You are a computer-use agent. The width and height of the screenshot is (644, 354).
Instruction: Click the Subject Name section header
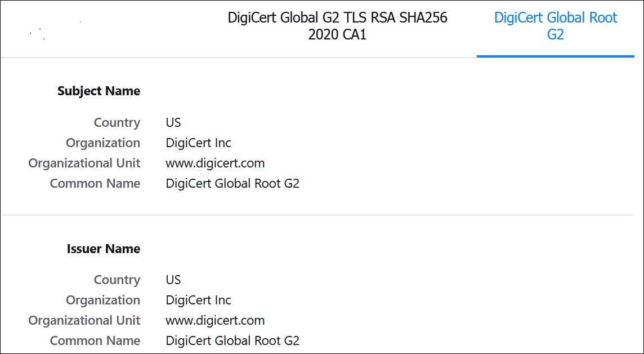(x=99, y=91)
